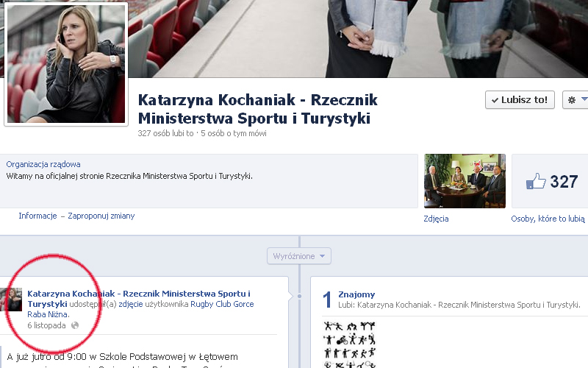The height and width of the screenshot is (368, 588).
Task: Click the sports pictograms image
Action: (x=349, y=344)
